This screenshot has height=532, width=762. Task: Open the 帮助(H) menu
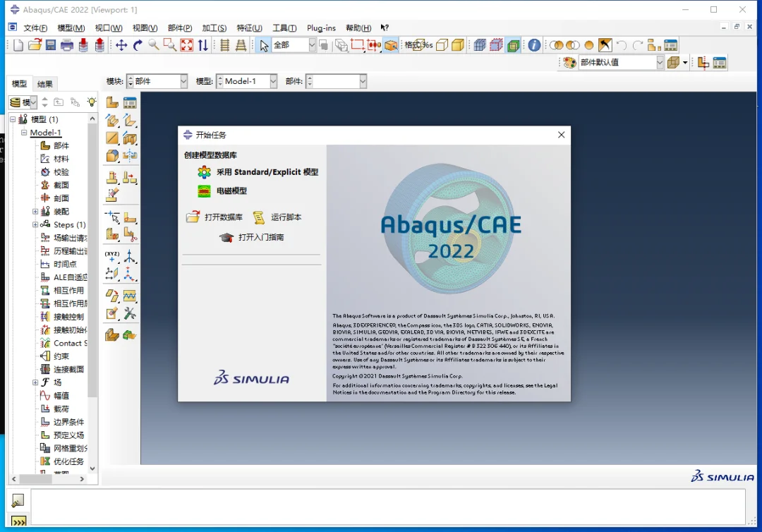pyautogui.click(x=358, y=28)
